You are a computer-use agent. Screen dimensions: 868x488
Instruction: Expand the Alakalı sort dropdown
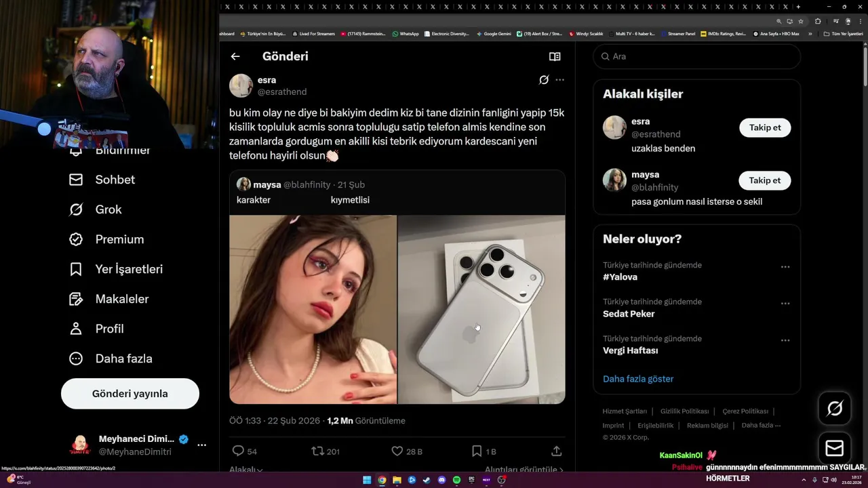tap(245, 469)
